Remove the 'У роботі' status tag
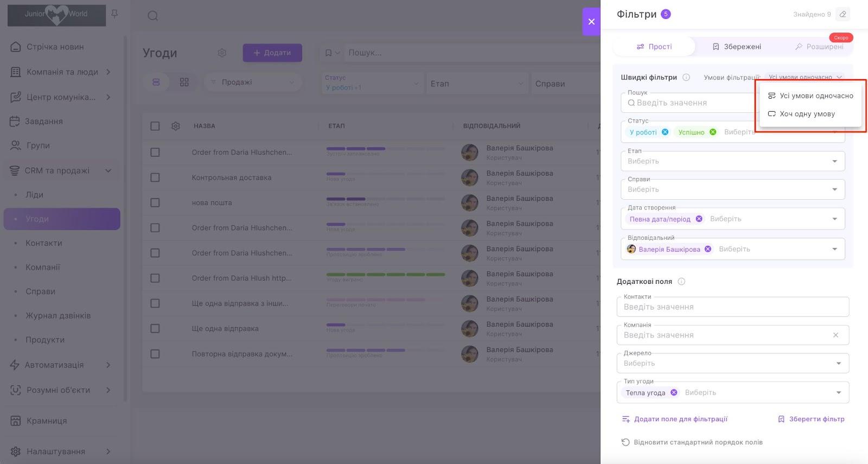The width and height of the screenshot is (868, 464). point(665,132)
